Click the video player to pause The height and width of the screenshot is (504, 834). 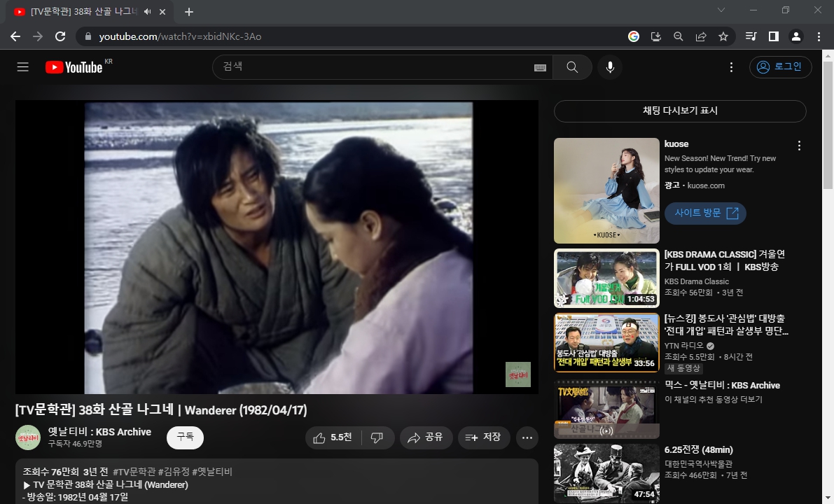tap(277, 247)
